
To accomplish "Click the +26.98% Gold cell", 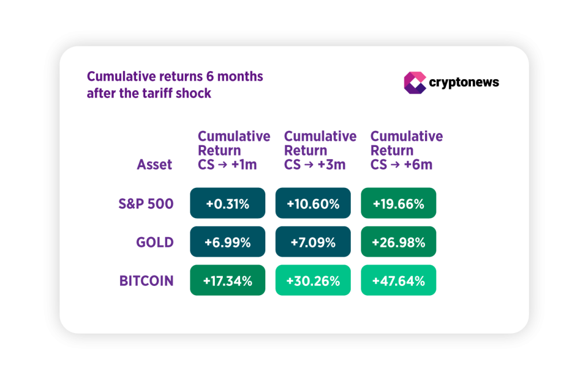I will [399, 242].
